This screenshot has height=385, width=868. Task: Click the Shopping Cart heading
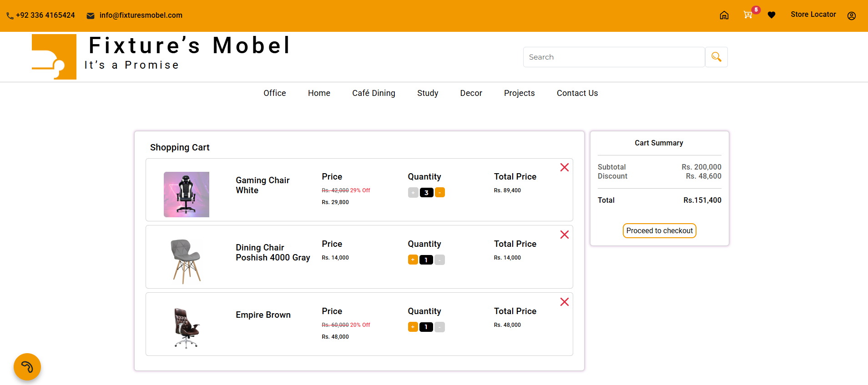pos(180,148)
